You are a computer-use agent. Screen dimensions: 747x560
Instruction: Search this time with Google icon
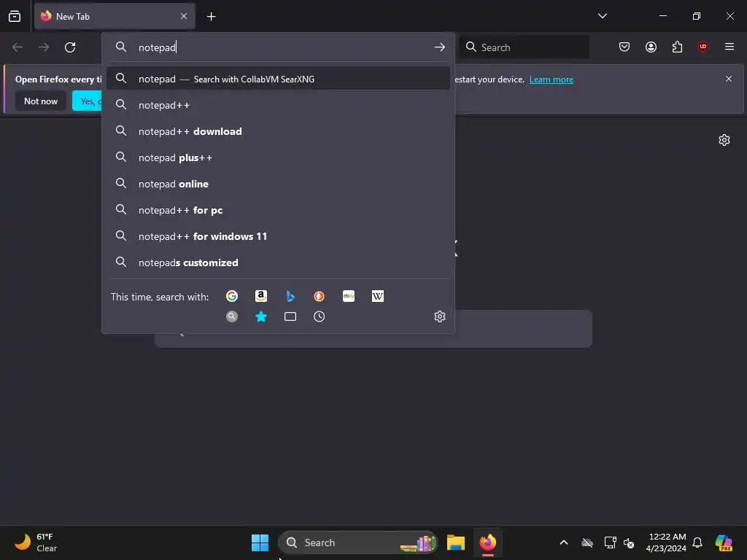point(231,296)
